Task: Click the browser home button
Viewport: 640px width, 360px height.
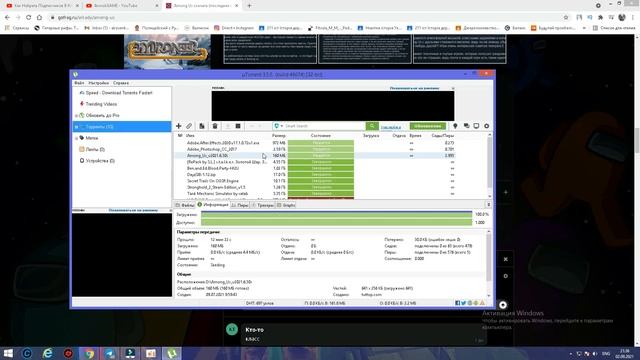Action: pyautogui.click(x=39, y=18)
